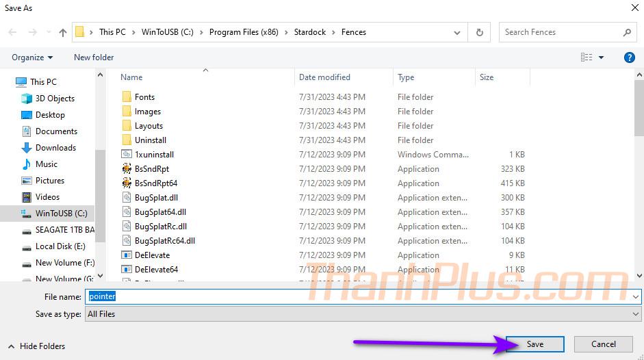Click the Save button
The image size is (644, 360).
(x=534, y=344)
